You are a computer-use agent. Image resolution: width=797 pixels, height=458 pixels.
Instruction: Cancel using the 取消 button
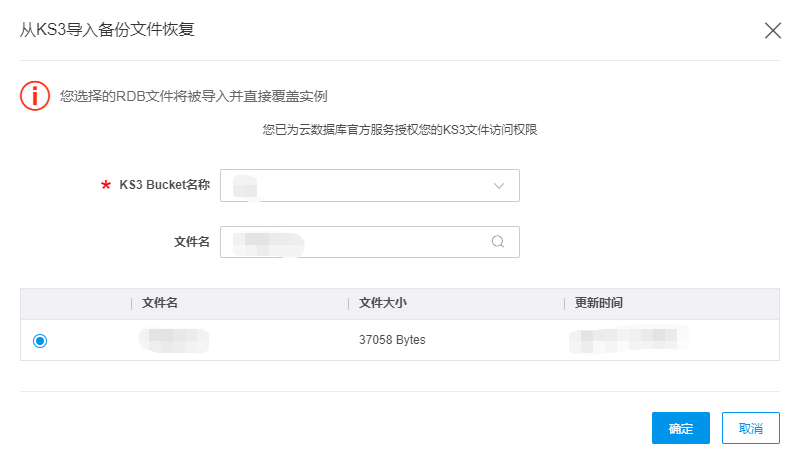[750, 428]
